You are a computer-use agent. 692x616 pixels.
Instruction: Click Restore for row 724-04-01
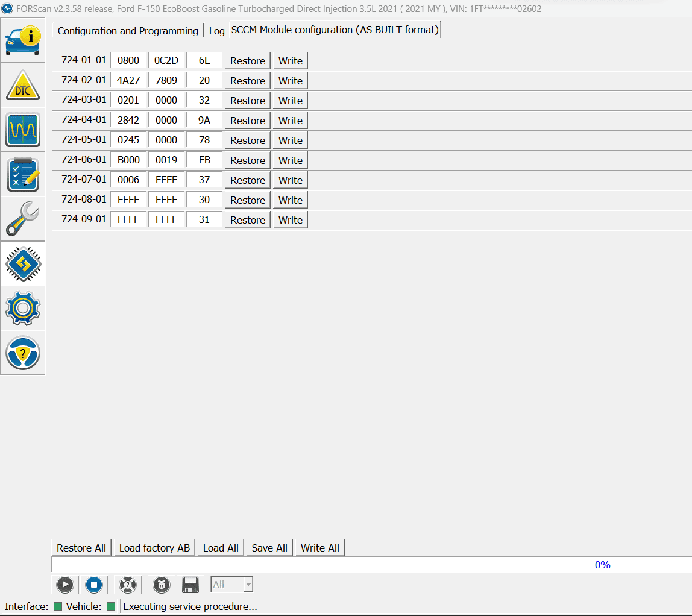[248, 121]
